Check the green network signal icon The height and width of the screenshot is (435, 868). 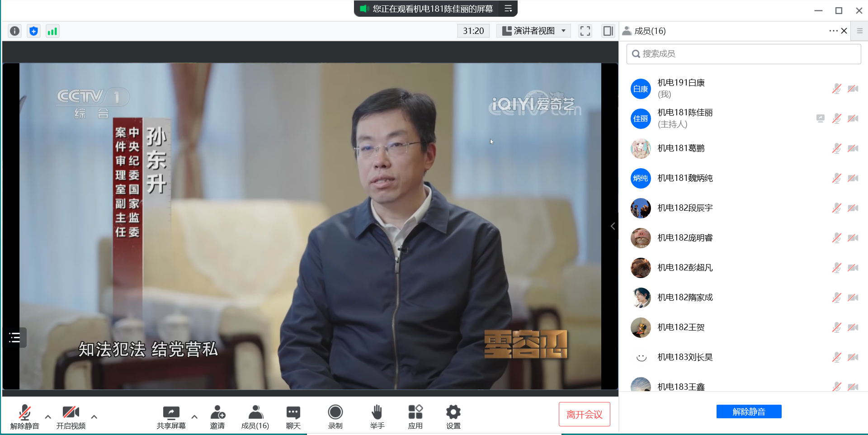pyautogui.click(x=52, y=31)
